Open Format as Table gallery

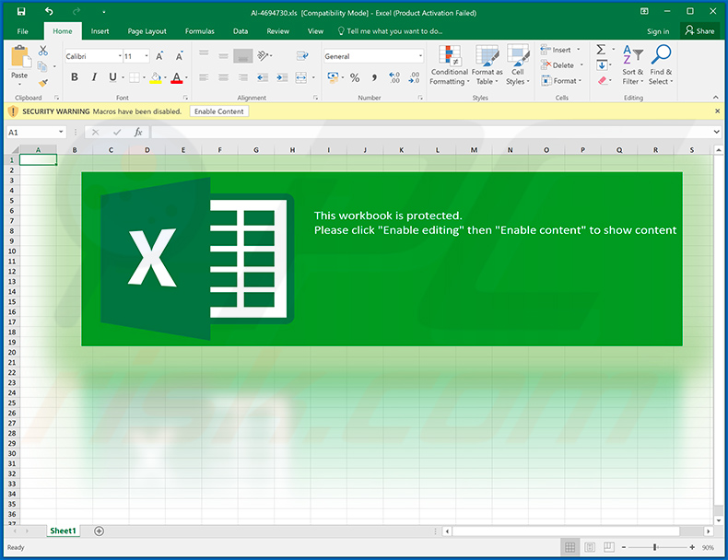coord(487,65)
